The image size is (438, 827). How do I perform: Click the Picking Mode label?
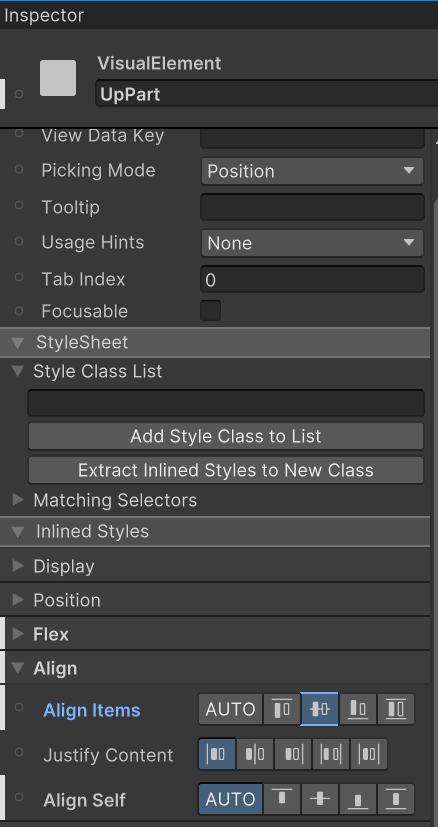(99, 170)
